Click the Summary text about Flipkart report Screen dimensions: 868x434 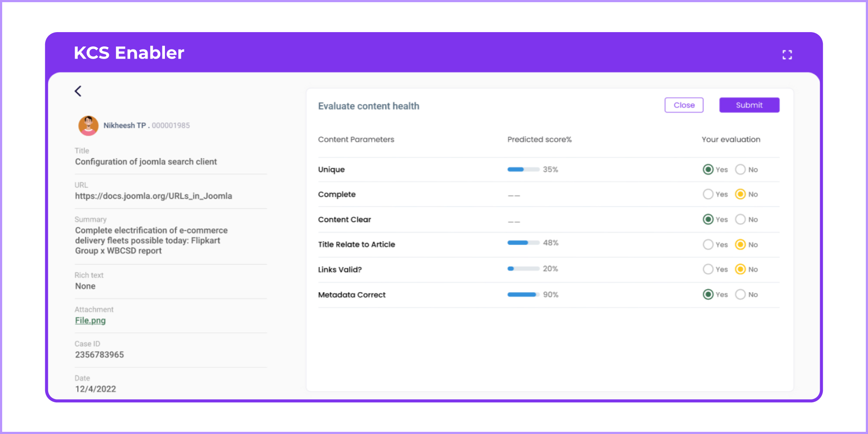151,240
